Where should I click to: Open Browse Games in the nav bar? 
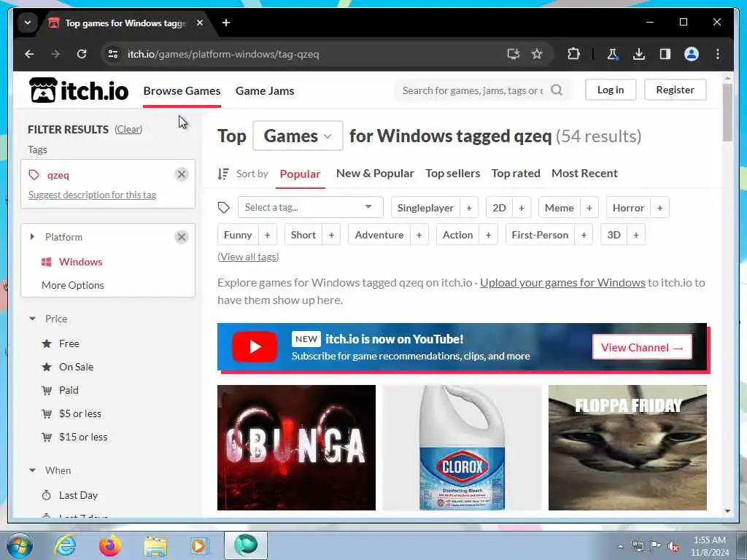tap(182, 90)
